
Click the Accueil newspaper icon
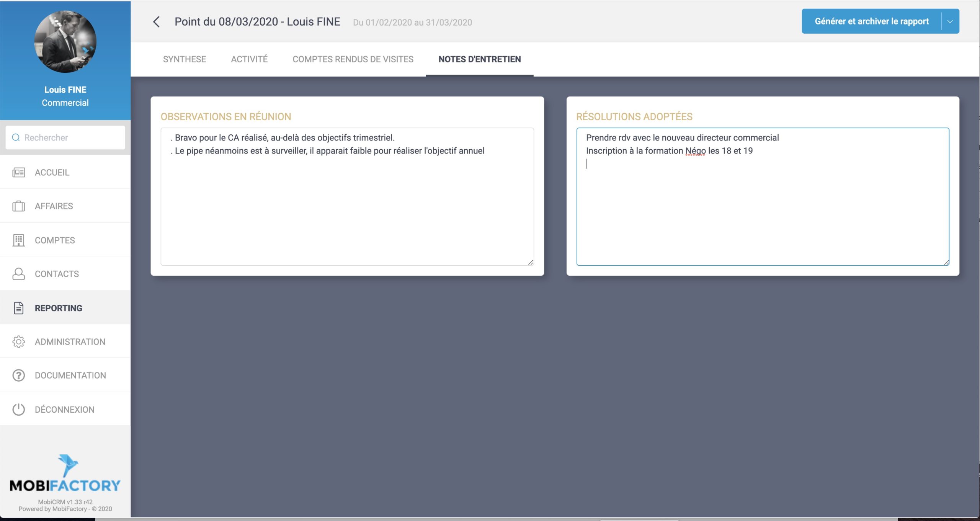click(x=18, y=173)
